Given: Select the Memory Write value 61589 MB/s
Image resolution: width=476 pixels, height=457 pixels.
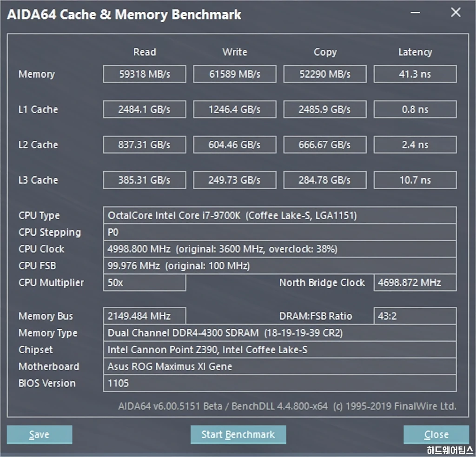Looking at the screenshot, I should (235, 74).
